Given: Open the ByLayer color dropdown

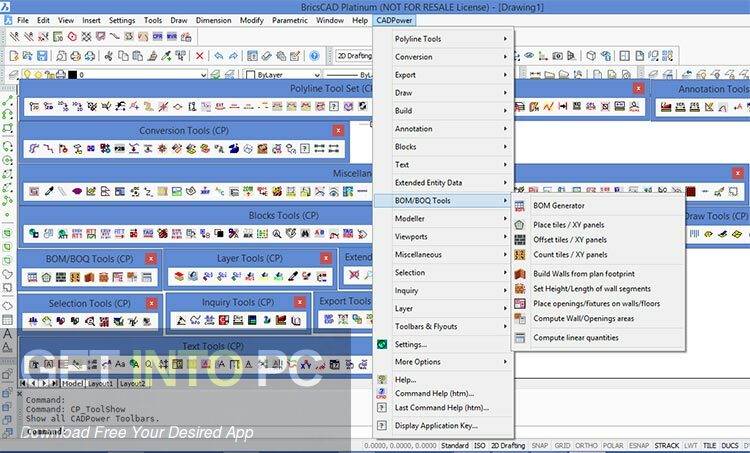Looking at the screenshot, I should point(317,75).
